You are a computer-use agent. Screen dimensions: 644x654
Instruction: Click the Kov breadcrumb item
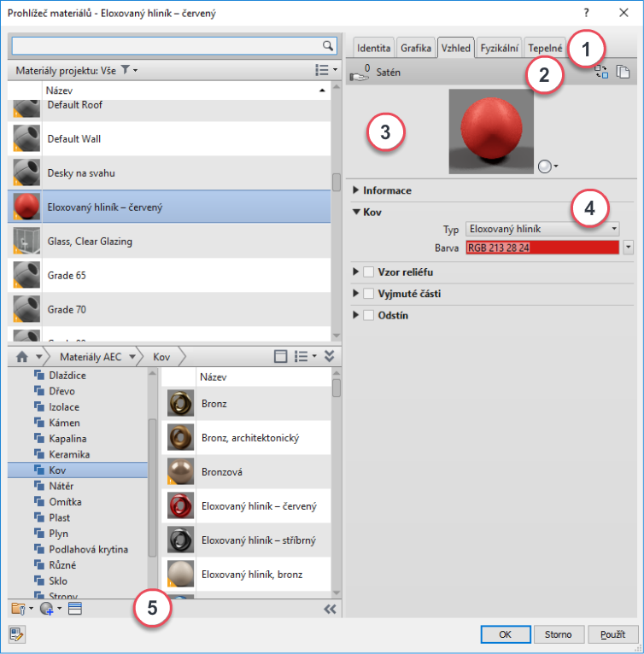(161, 357)
